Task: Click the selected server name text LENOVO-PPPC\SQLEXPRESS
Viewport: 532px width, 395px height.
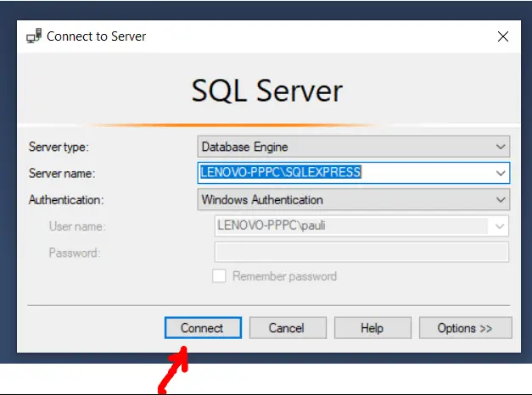Action: [x=281, y=172]
